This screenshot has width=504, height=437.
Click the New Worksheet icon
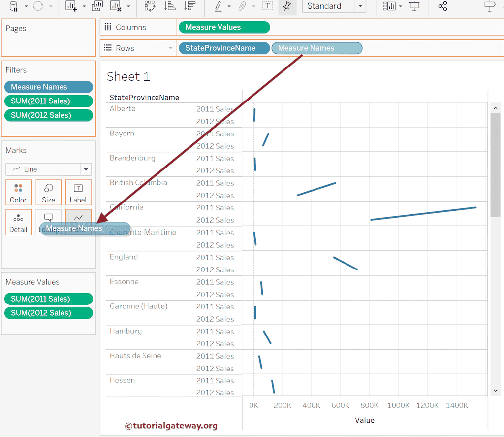(x=71, y=6)
